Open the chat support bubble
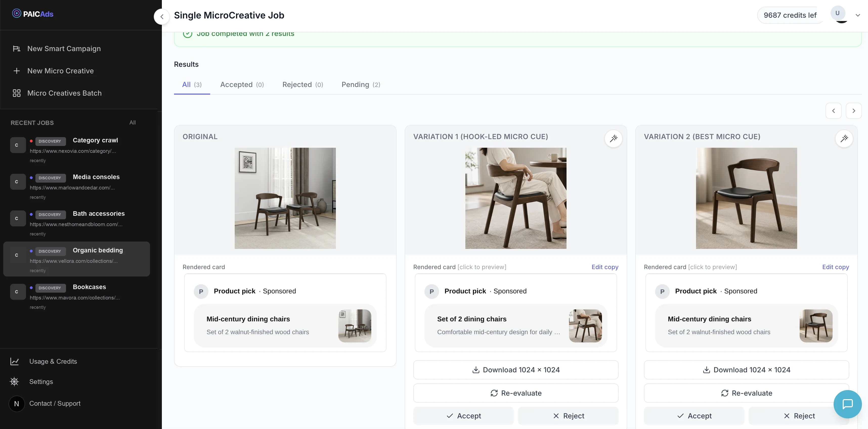Viewport: 868px width, 429px height. coord(848,404)
